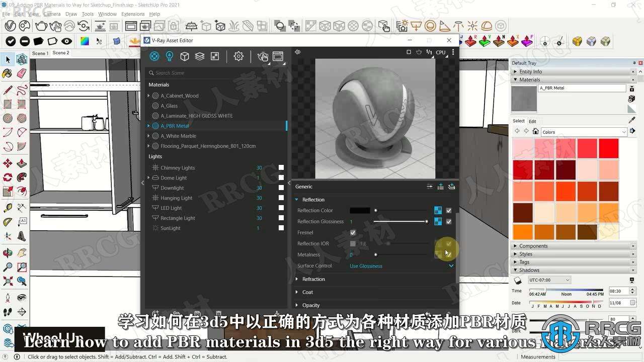Show the V-Ray frame buffer toolbar icon
Screen dimensions: 644x362
click(x=131, y=26)
